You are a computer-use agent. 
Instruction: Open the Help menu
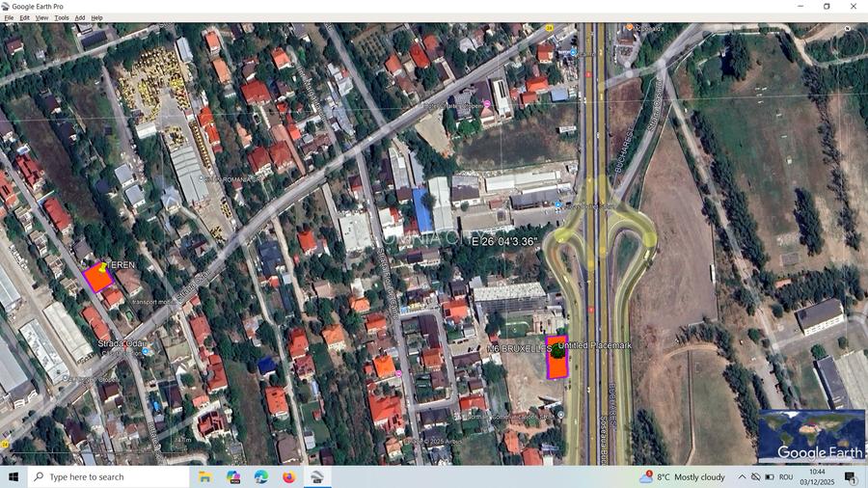pyautogui.click(x=96, y=17)
